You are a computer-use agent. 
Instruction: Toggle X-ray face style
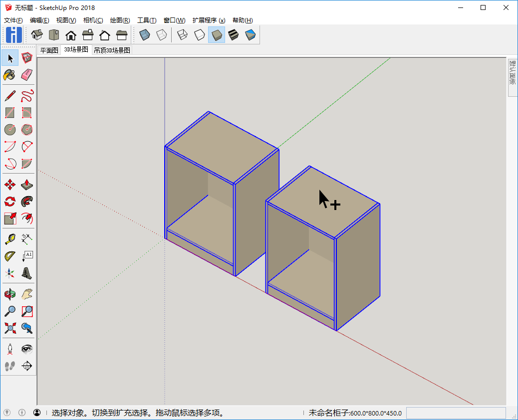145,35
